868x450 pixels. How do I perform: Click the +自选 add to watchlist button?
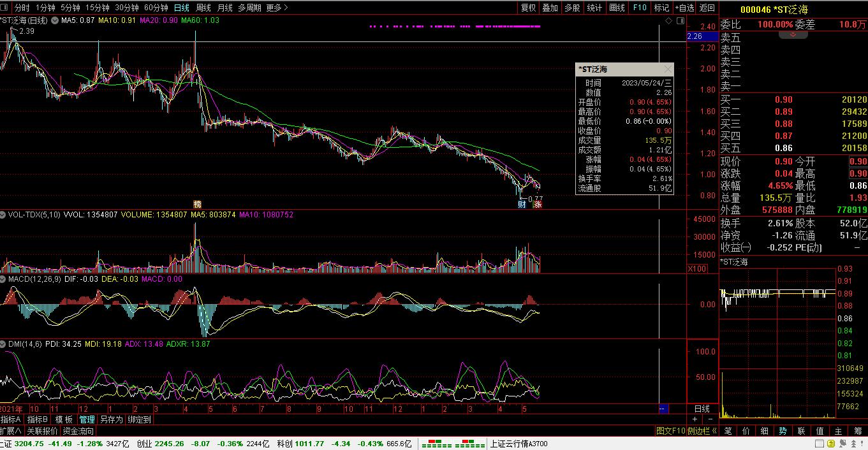pyautogui.click(x=684, y=8)
